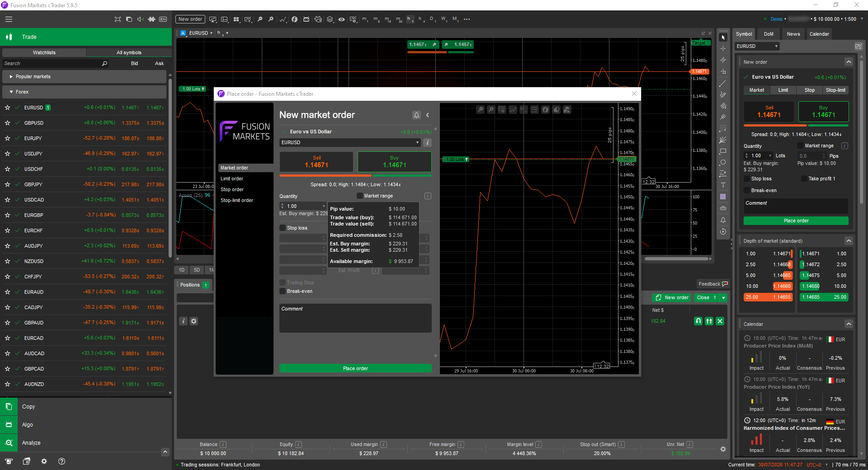Expand the Popular markets group
The width and height of the screenshot is (868, 470).
coord(85,76)
